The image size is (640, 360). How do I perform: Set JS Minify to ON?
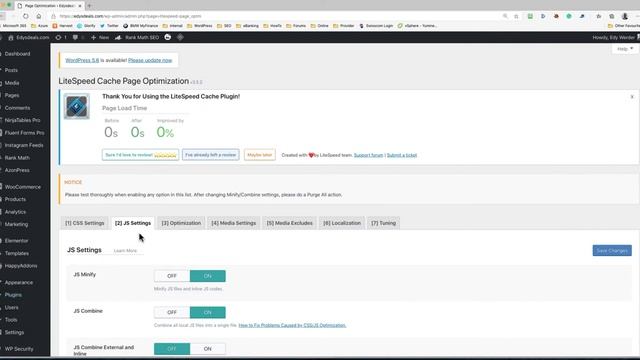[207, 276]
